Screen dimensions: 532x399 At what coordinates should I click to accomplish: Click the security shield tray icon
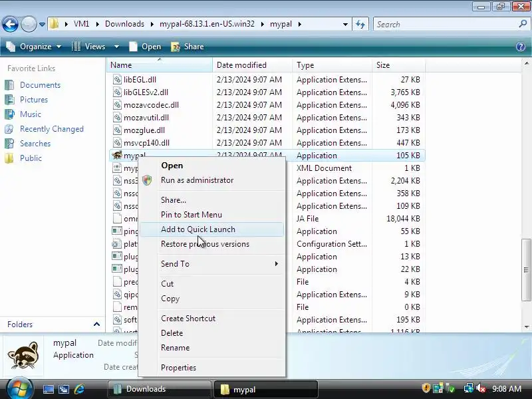coord(426,388)
